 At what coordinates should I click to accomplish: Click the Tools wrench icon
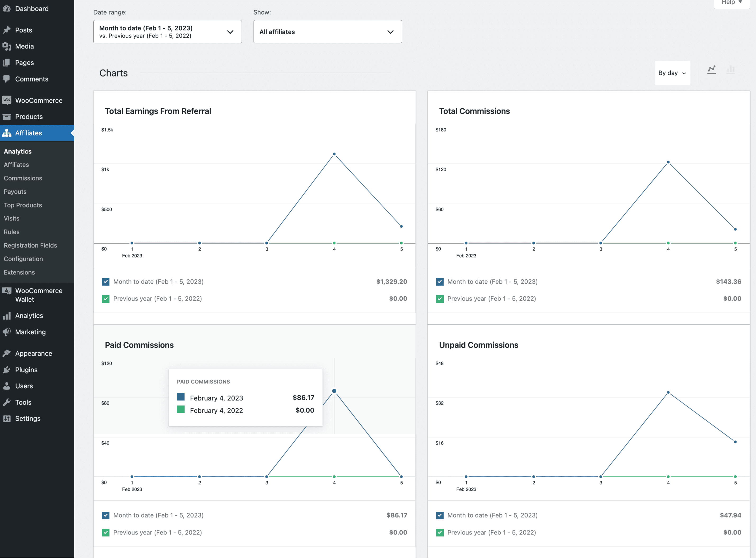tap(7, 402)
